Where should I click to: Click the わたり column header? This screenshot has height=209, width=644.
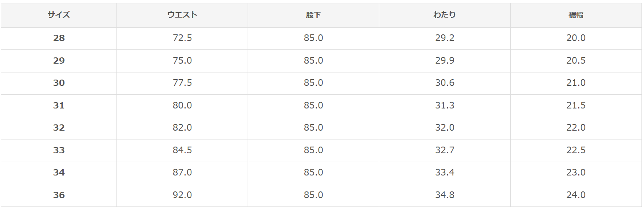(445, 15)
